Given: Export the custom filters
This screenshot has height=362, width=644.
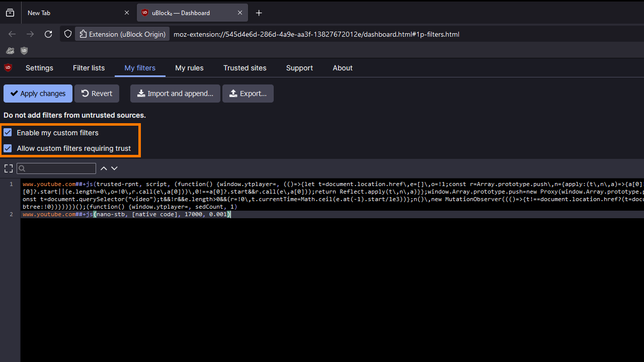Looking at the screenshot, I should point(248,94).
